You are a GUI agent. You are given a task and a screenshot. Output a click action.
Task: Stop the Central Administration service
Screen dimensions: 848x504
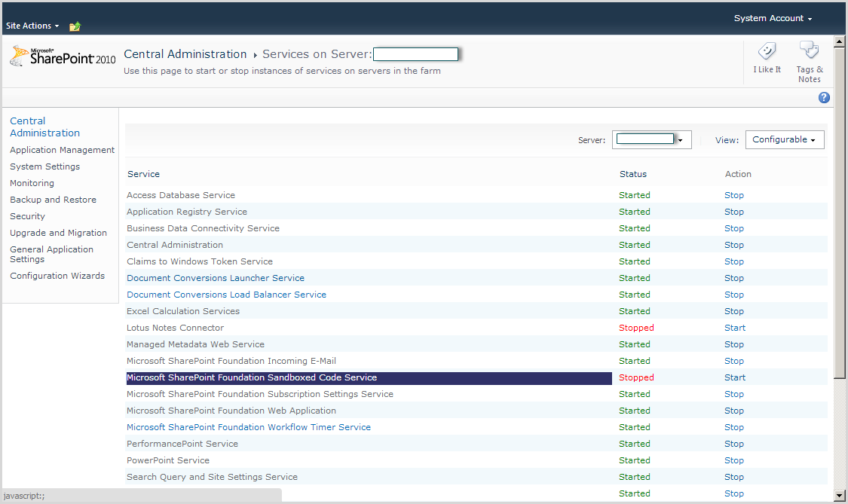[734, 245]
